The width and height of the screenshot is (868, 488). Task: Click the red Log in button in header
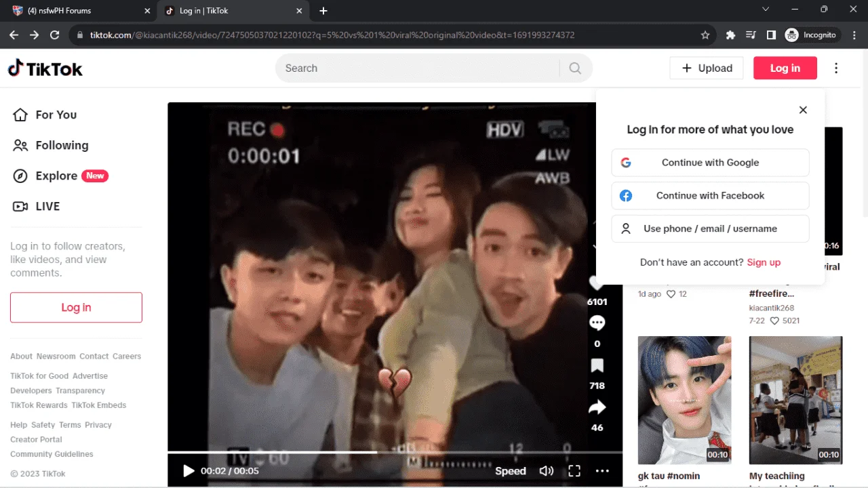[785, 68]
